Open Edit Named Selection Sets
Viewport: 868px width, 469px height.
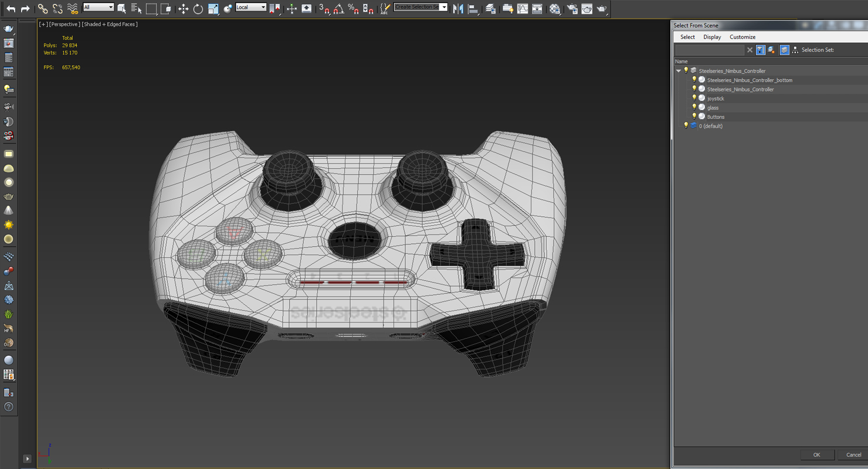(385, 9)
